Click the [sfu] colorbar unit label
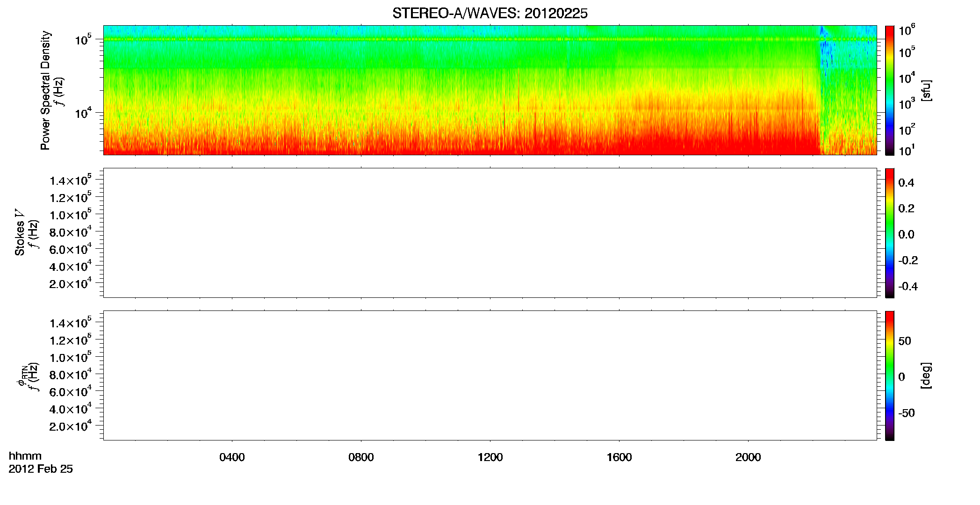Viewport: 980px width, 505px height. (926, 90)
